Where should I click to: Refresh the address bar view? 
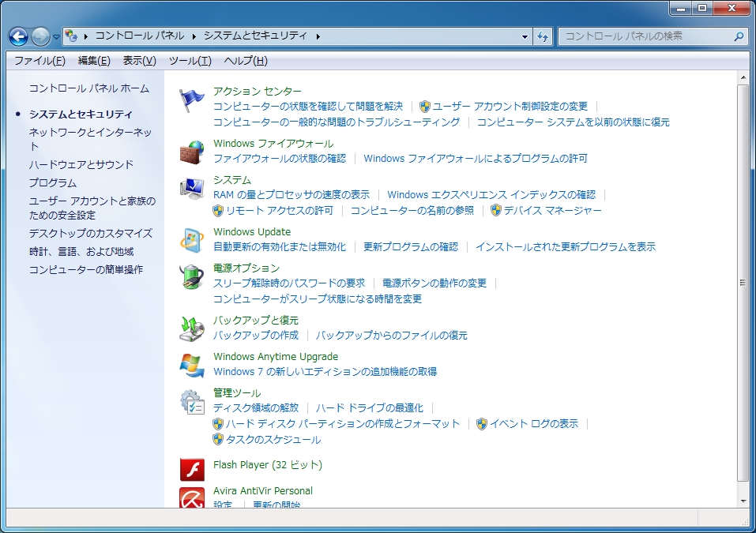pyautogui.click(x=543, y=36)
